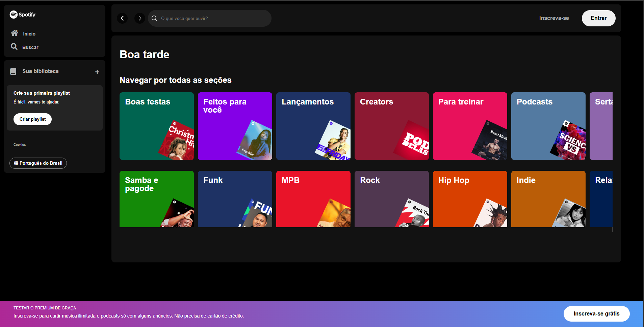Open the Podcasts section card
644x327 pixels.
pyautogui.click(x=548, y=126)
